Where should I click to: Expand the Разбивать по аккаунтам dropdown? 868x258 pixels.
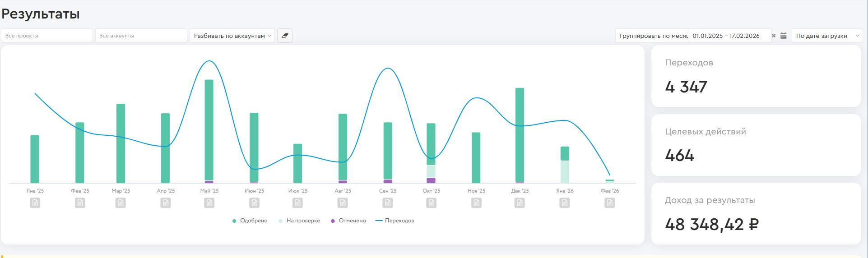click(x=232, y=36)
